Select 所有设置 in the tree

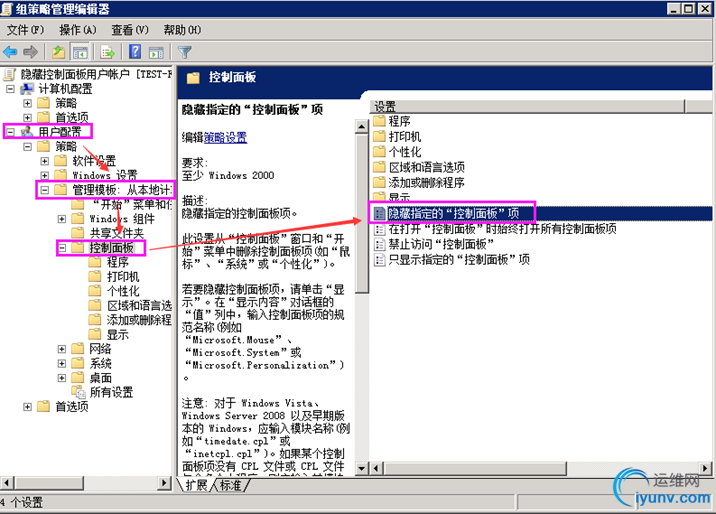(111, 393)
